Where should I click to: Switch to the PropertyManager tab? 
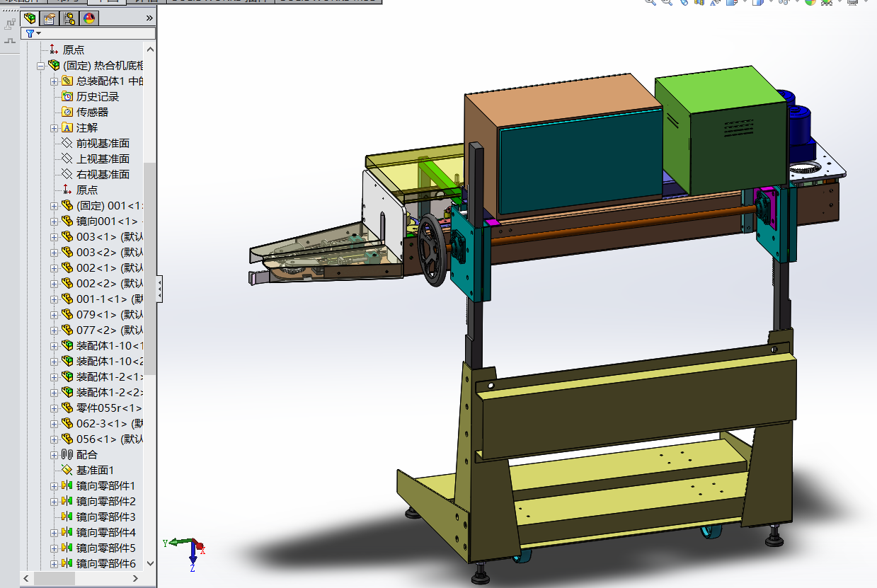(x=50, y=18)
